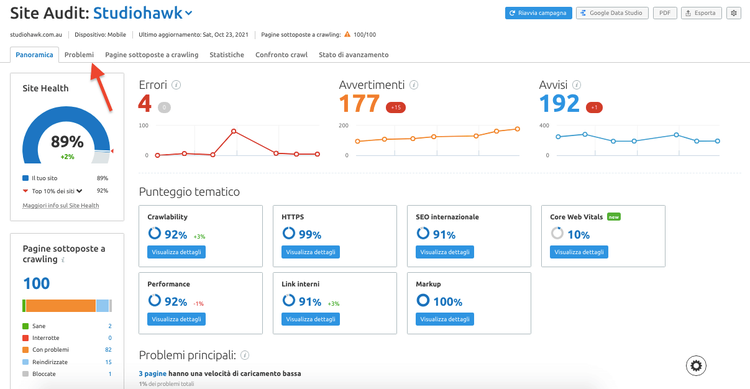The height and width of the screenshot is (389, 750).
Task: Click the crawl limit warning triangle icon
Action: pos(347,34)
